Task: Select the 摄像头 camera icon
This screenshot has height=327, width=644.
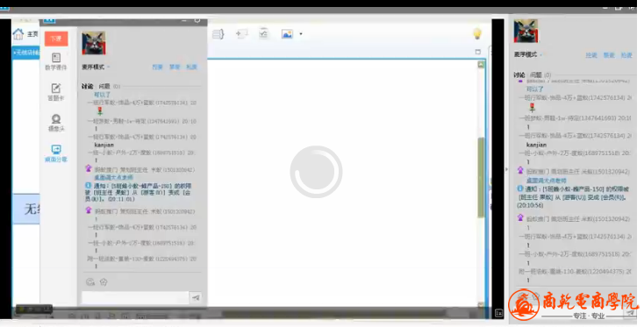Action: pos(56,123)
